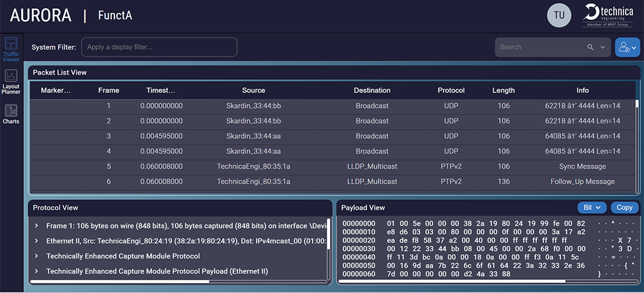Sort by the Source column header
The height and width of the screenshot is (293, 644).
tap(253, 91)
